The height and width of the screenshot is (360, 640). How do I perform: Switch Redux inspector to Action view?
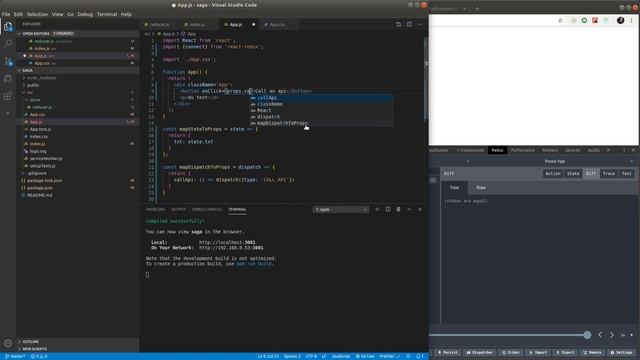[553, 173]
